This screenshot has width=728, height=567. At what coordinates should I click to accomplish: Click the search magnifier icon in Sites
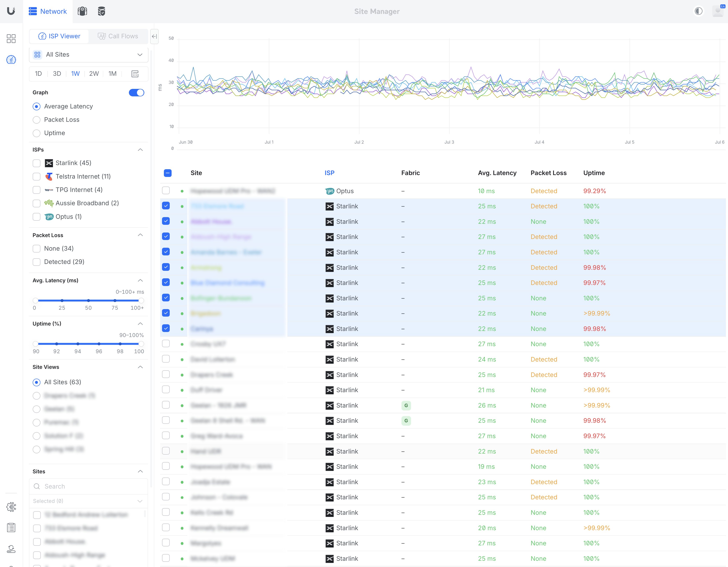(37, 486)
